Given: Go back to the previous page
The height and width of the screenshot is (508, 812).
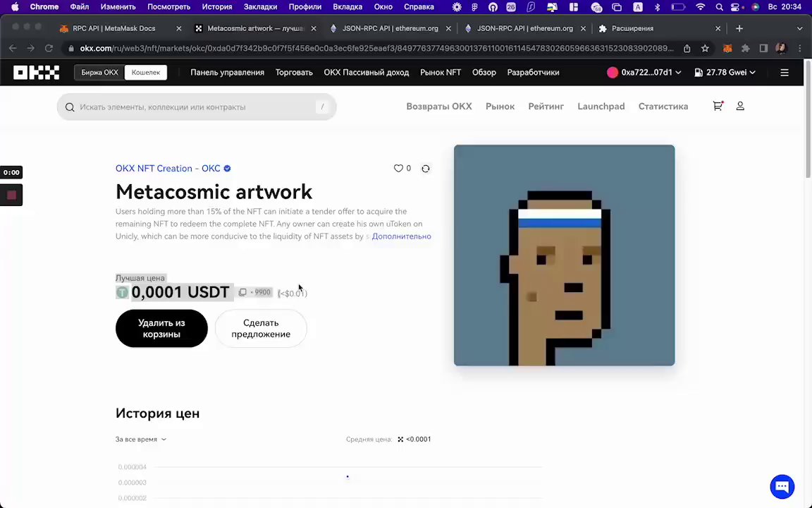Looking at the screenshot, I should pyautogui.click(x=13, y=48).
